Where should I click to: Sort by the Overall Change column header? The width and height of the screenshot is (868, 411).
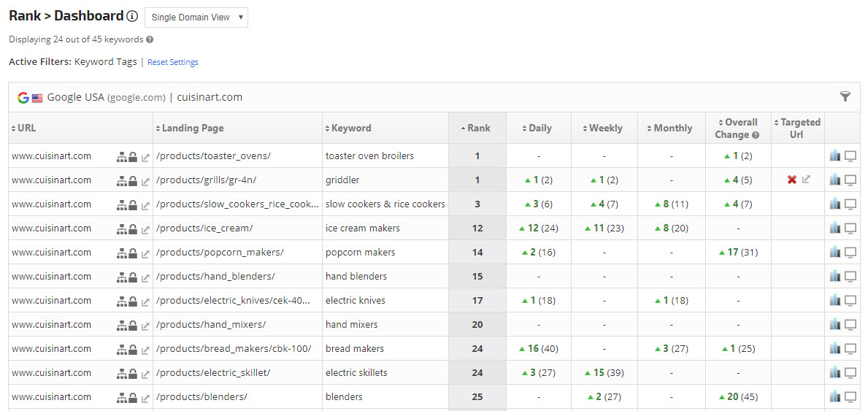tap(738, 128)
